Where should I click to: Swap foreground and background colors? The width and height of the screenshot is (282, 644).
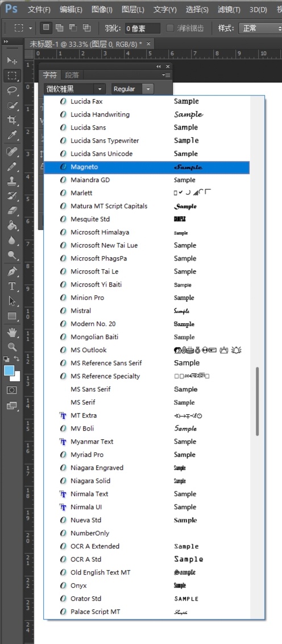(17, 358)
